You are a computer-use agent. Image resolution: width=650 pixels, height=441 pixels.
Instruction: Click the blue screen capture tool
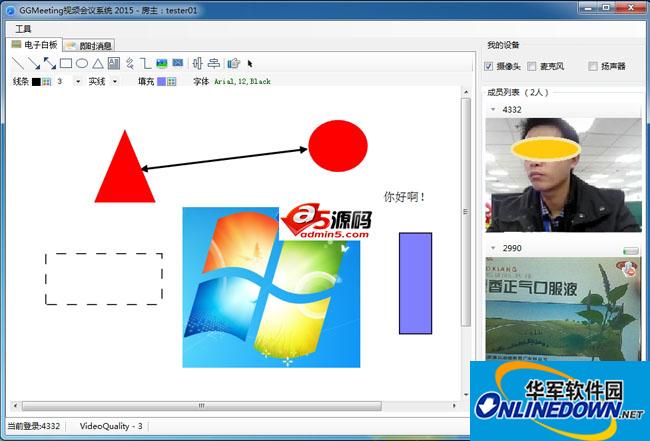[x=178, y=63]
